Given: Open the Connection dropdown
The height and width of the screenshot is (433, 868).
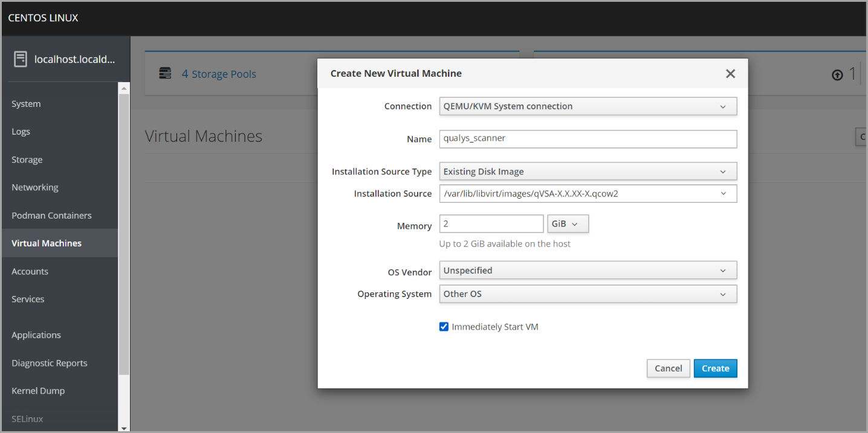Looking at the screenshot, I should coord(588,106).
